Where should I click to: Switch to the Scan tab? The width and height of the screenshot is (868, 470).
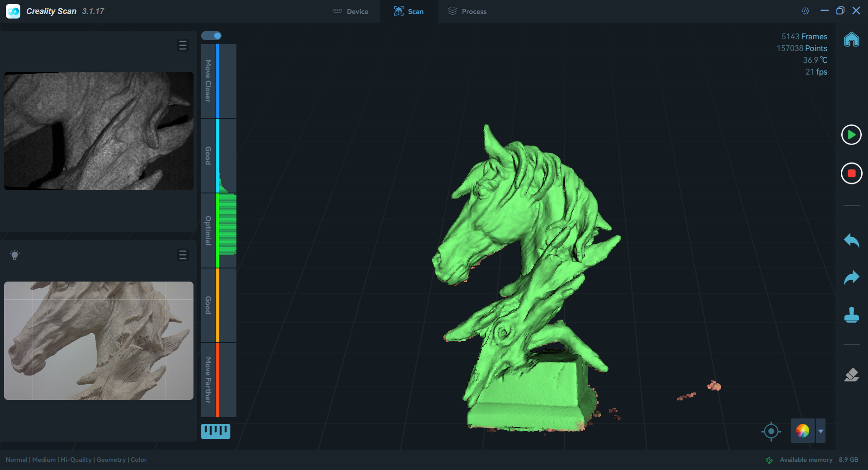(409, 11)
